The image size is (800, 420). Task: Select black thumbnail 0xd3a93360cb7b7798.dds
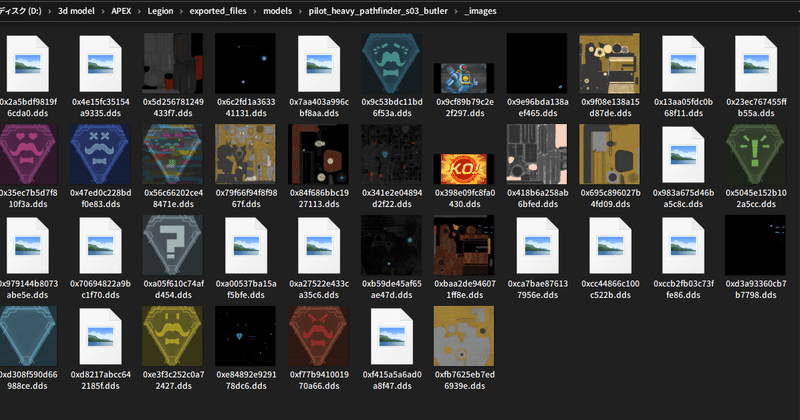click(756, 245)
